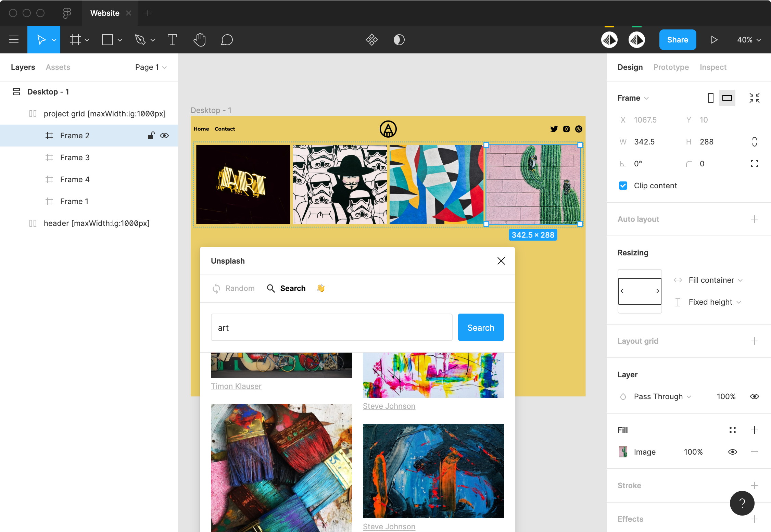This screenshot has height=532, width=771.
Task: Open the Fixed height dropdown
Action: tap(715, 302)
